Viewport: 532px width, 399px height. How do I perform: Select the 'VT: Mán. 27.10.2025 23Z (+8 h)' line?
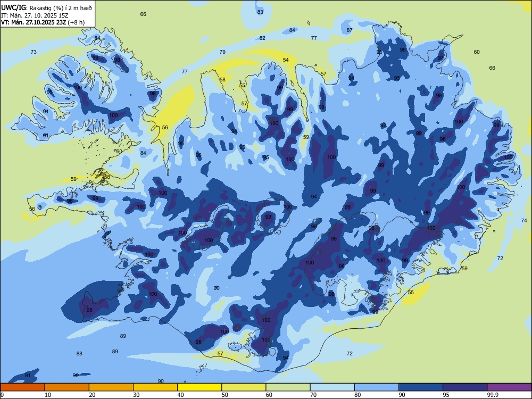43,22
